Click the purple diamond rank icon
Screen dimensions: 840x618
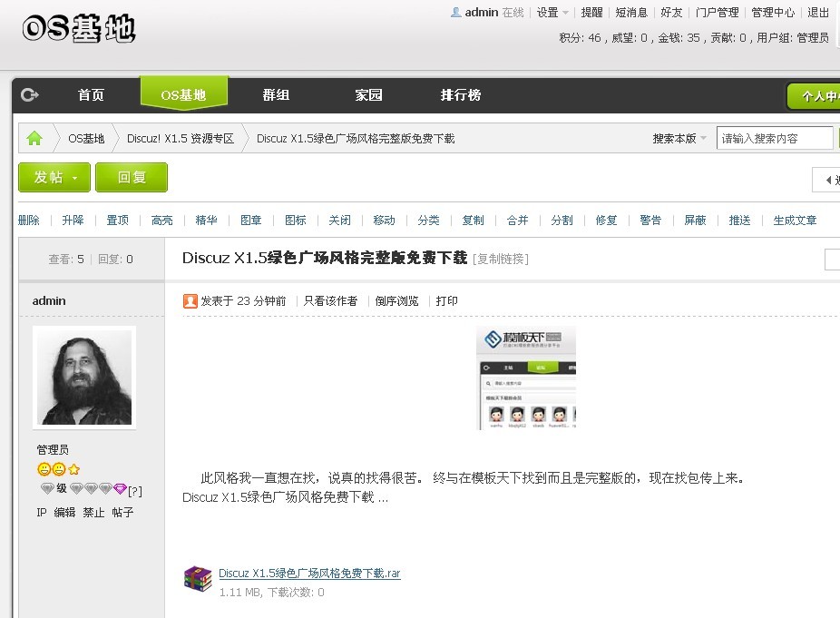click(120, 488)
